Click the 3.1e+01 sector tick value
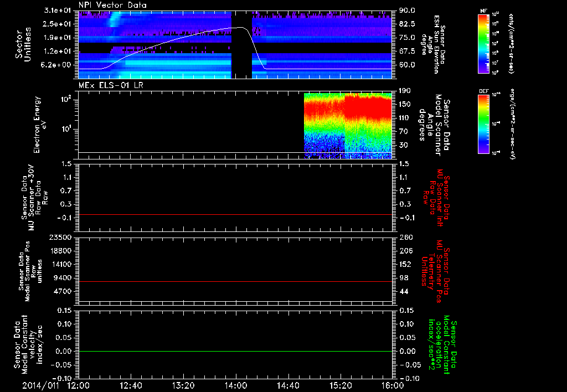The image size is (567, 392). pyautogui.click(x=57, y=11)
